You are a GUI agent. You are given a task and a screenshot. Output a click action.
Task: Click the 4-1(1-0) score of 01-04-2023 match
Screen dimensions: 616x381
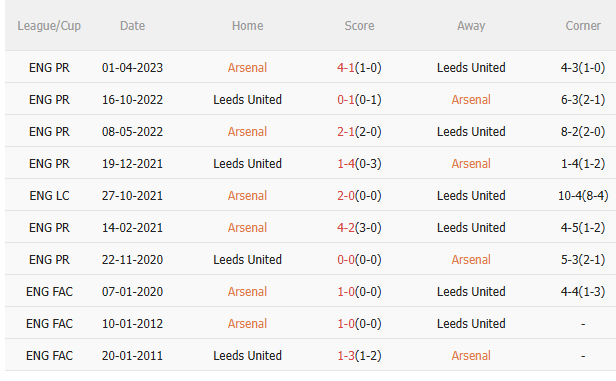pos(359,68)
